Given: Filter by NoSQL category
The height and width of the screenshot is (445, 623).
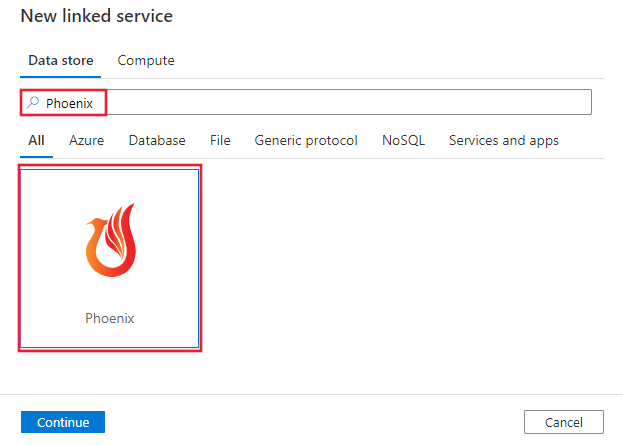Looking at the screenshot, I should [x=403, y=141].
